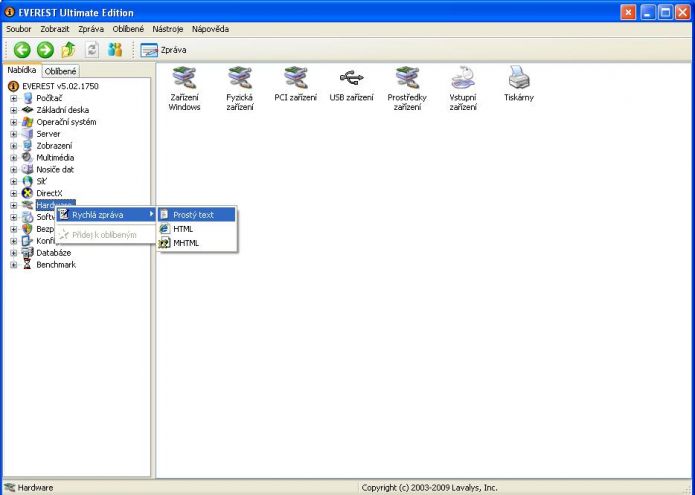Click the up-level folder arrow icon
Viewport: 695px width, 495px height.
(x=68, y=50)
